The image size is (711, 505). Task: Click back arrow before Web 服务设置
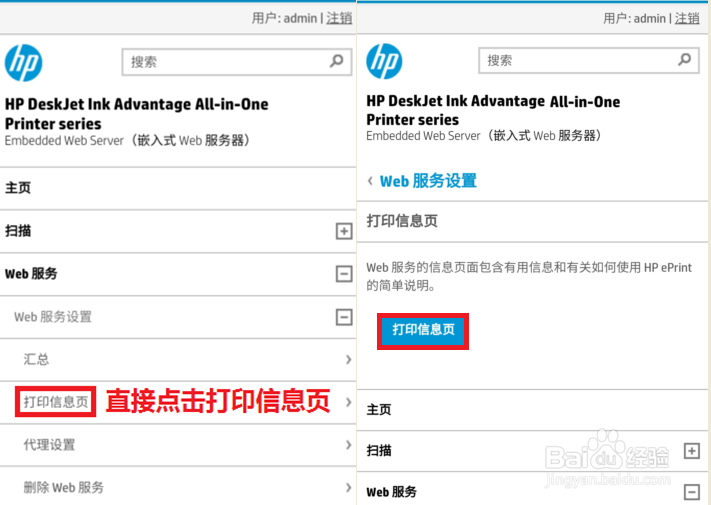coord(370,181)
